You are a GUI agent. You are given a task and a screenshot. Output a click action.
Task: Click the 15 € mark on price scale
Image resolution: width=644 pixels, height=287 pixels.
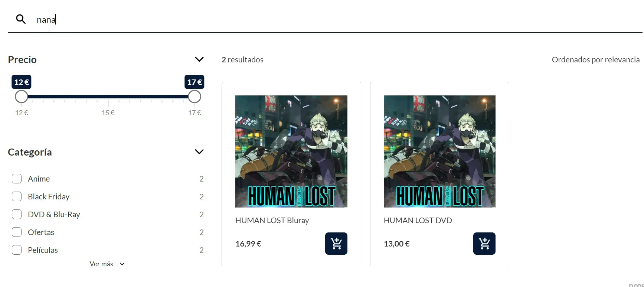108,112
